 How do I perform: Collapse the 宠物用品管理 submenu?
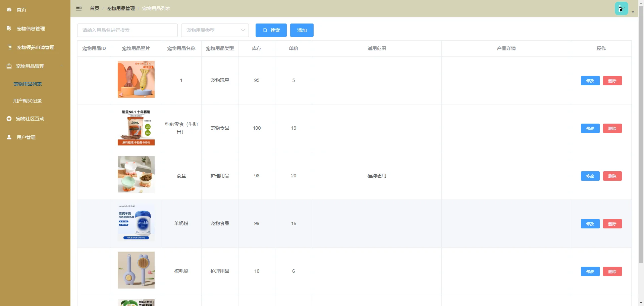[35, 66]
